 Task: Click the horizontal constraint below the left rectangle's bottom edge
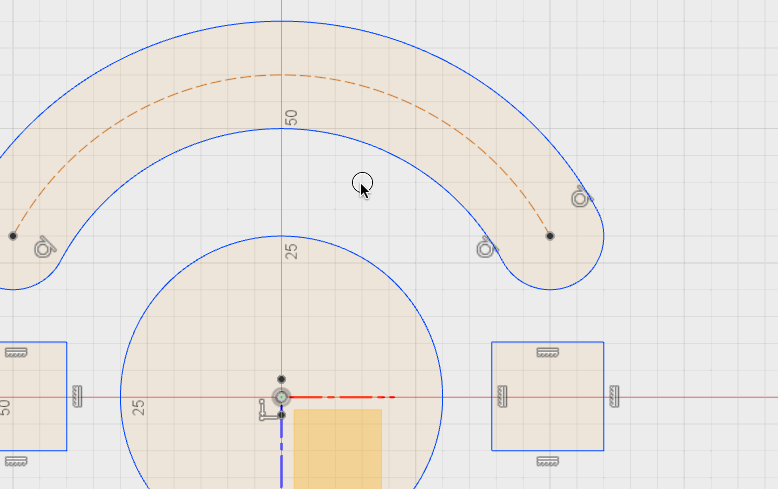(x=16, y=461)
